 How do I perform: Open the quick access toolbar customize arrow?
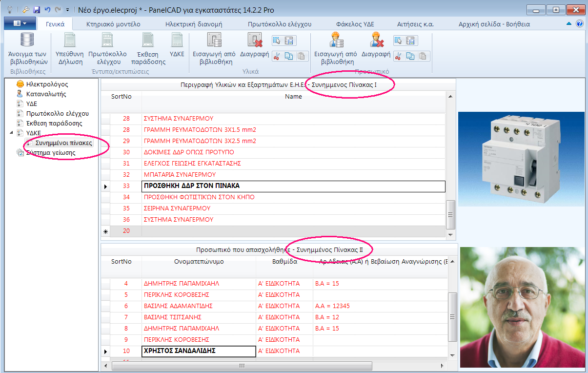[67, 9]
